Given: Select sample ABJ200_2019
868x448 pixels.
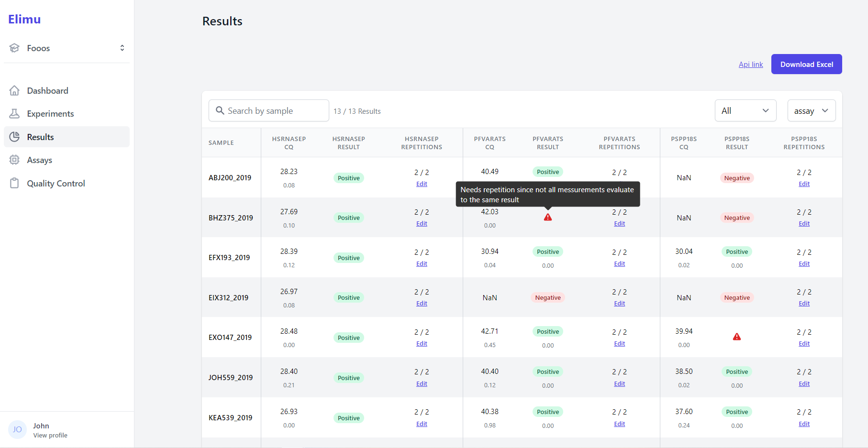Looking at the screenshot, I should pos(230,177).
